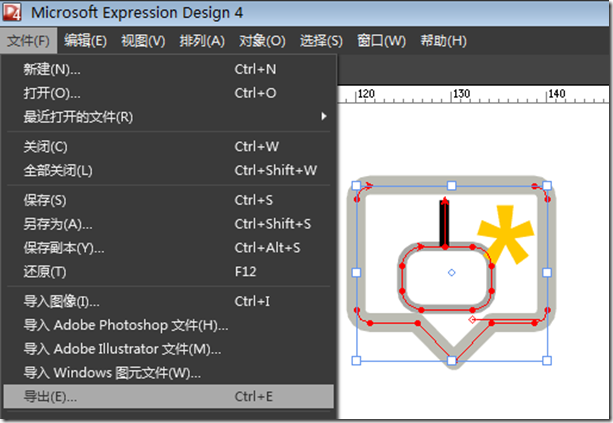Open the 文件(F) menu
613x423 pixels.
29,41
